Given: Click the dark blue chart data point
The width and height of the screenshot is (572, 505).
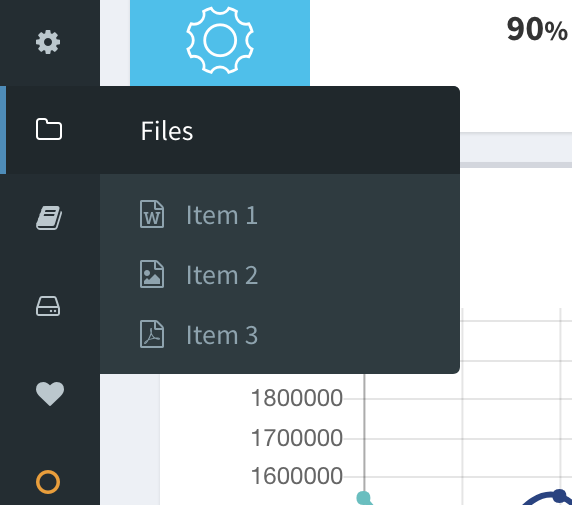Looking at the screenshot, I should 560,497.
